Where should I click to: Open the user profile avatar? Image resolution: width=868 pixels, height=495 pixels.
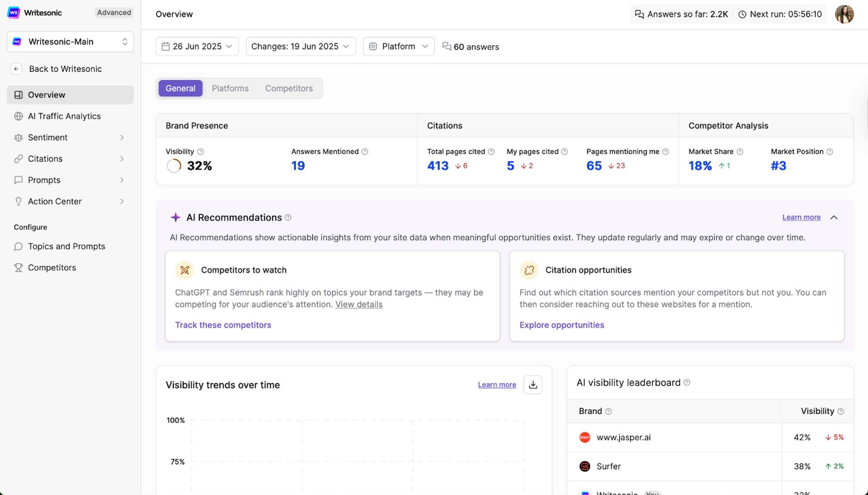tap(844, 14)
